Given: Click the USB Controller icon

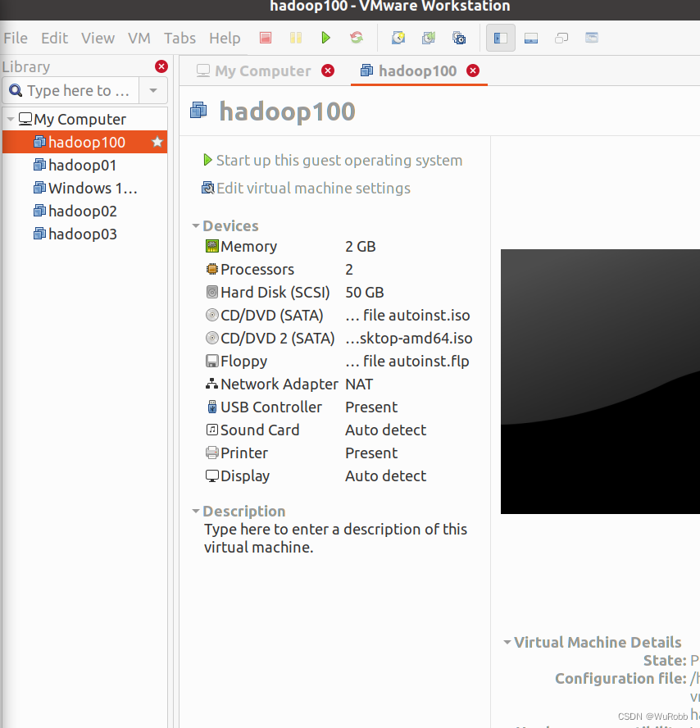Looking at the screenshot, I should [212, 407].
